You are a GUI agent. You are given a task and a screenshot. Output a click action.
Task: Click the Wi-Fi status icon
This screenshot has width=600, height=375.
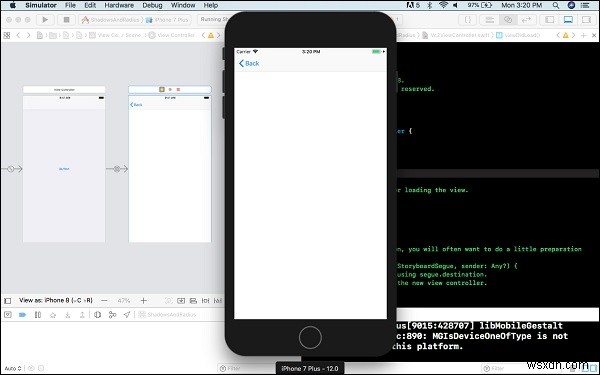(443, 5)
